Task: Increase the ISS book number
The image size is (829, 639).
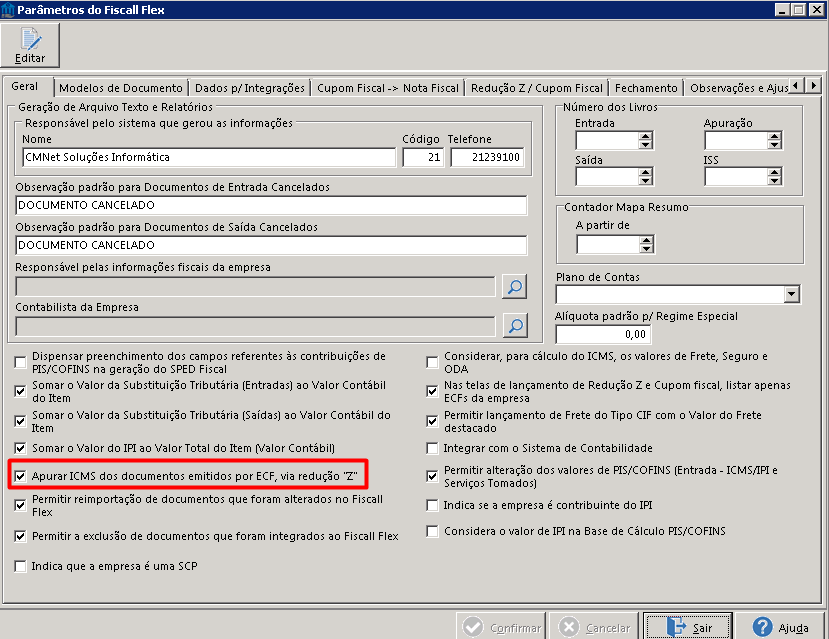Action: (x=775, y=172)
